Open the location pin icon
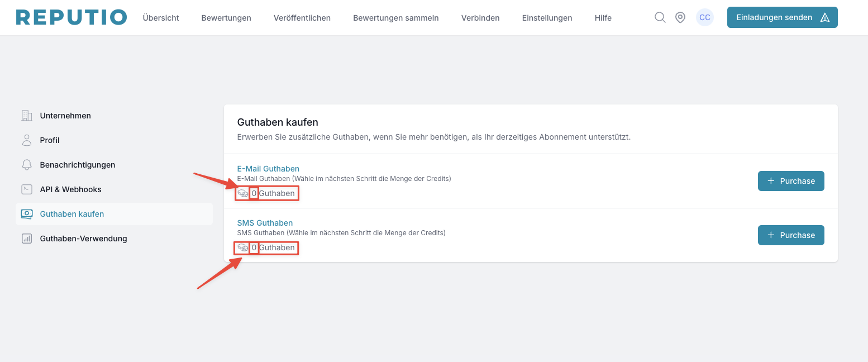Viewport: 868px width, 362px height. coord(680,17)
